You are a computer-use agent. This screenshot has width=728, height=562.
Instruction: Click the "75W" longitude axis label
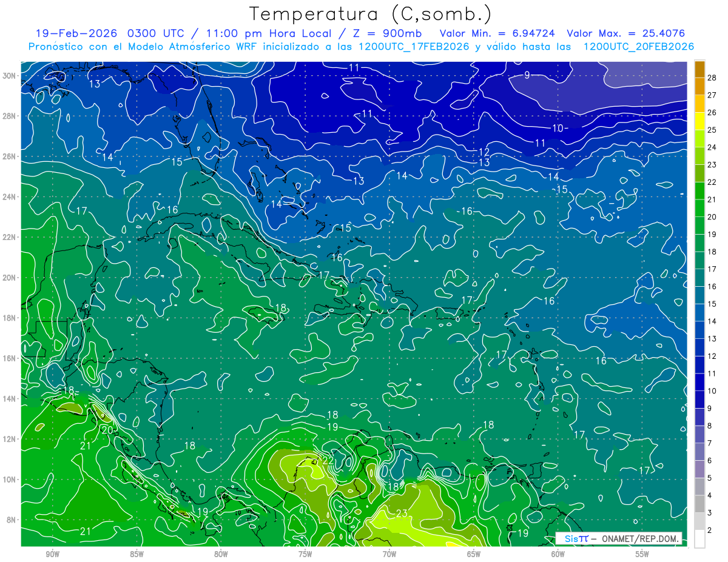pyautogui.click(x=305, y=554)
